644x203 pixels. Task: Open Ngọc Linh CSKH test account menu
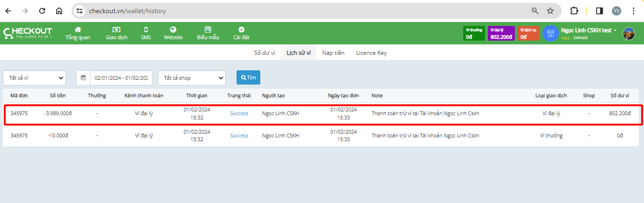589,30
